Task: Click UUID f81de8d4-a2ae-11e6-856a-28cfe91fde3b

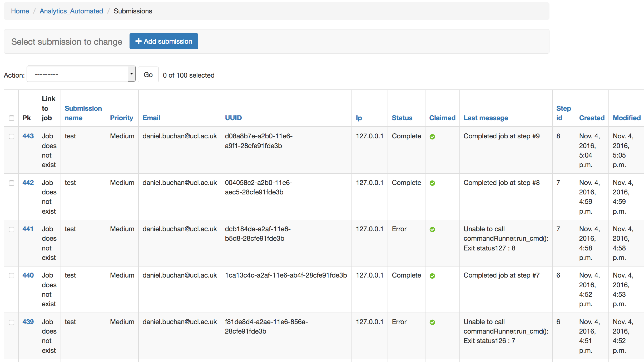Action: click(x=266, y=326)
